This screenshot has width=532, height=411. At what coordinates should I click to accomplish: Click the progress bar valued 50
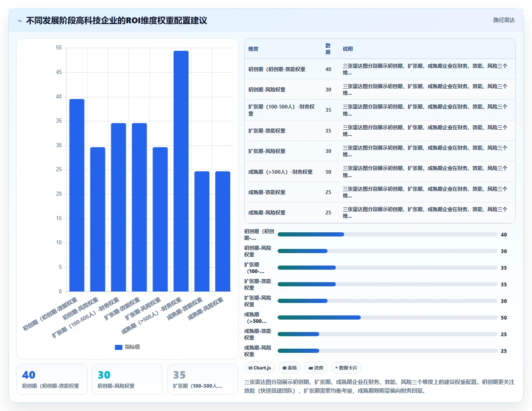coord(387,317)
